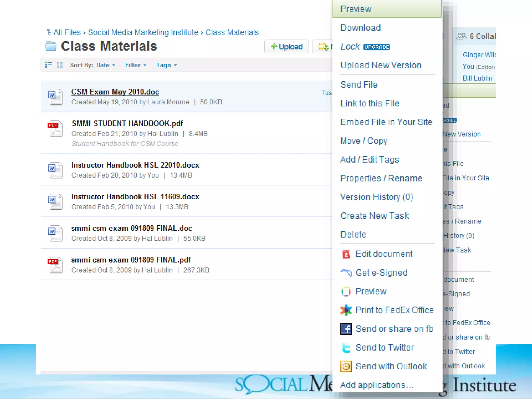
Task: Click the Twitter bird icon
Action: [346, 348]
